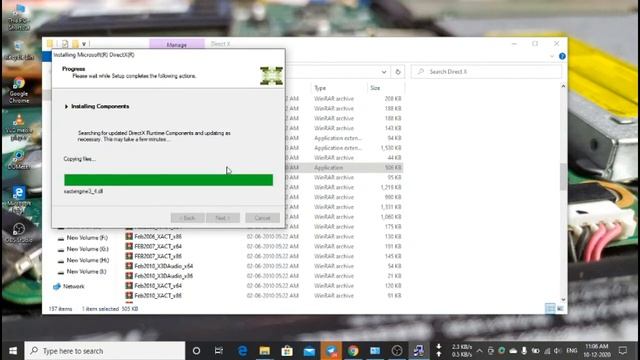Open Task View from the taskbar

[219, 351]
